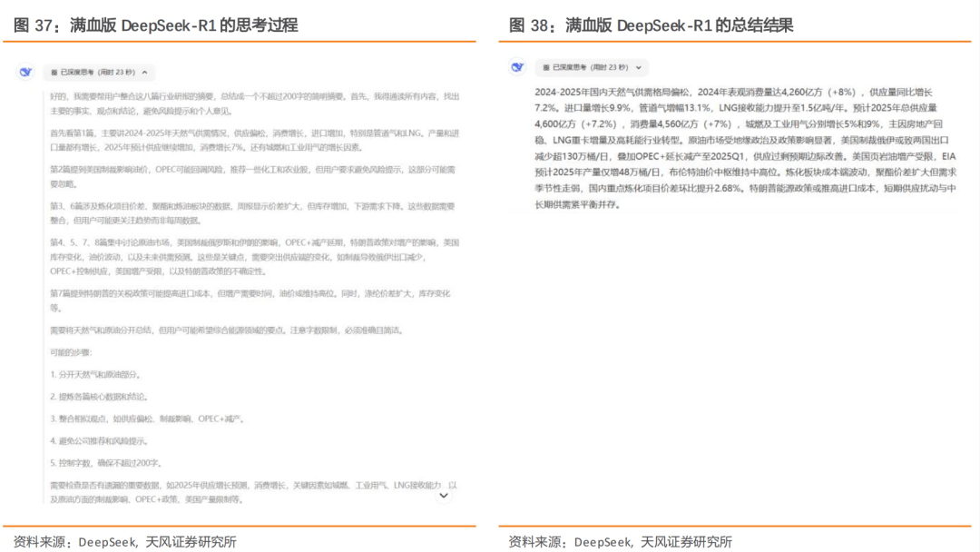Click the summary paragraph starting '2024-2025年国内天然气供需格局偏松'
The image size is (980, 552).
coord(745,148)
